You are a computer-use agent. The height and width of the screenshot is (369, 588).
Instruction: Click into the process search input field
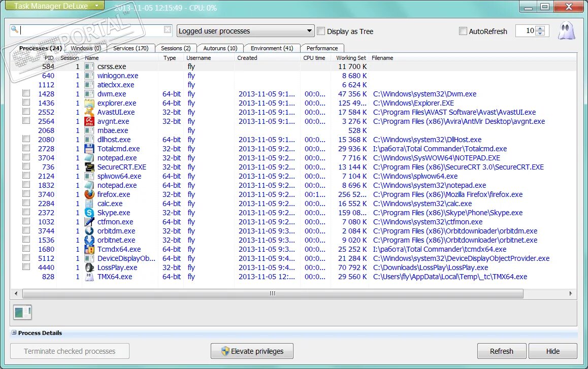91,30
